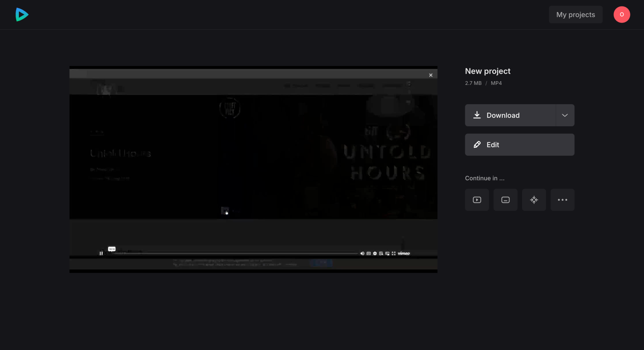This screenshot has width=644, height=350.
Task: Enter fullscreen from the video player controls
Action: pyautogui.click(x=394, y=253)
